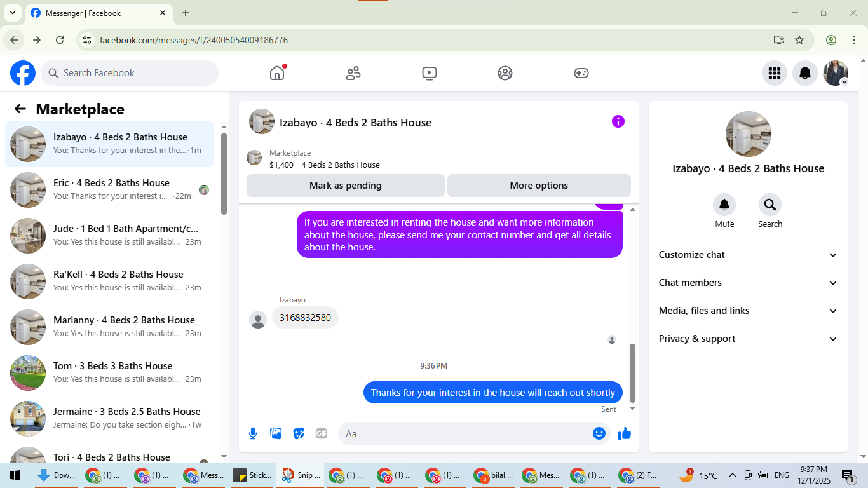View site information icon in address bar

click(x=87, y=40)
